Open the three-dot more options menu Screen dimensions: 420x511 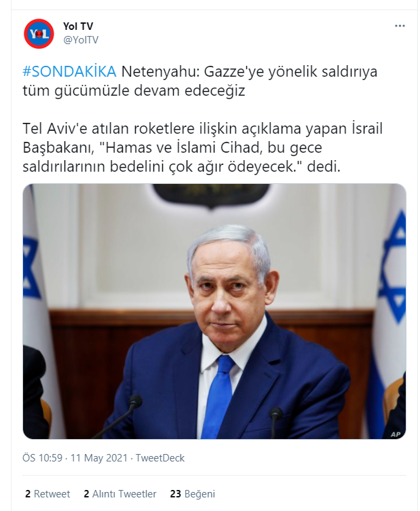[x=400, y=26]
